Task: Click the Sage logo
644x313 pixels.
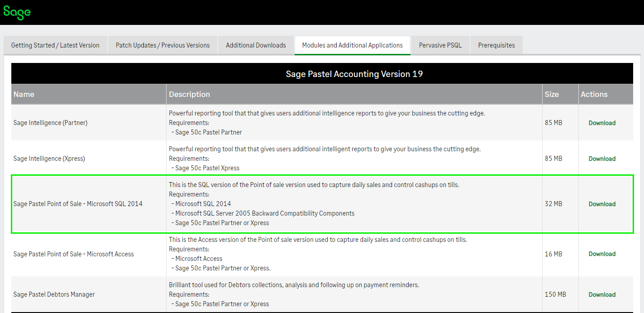Action: [17, 13]
